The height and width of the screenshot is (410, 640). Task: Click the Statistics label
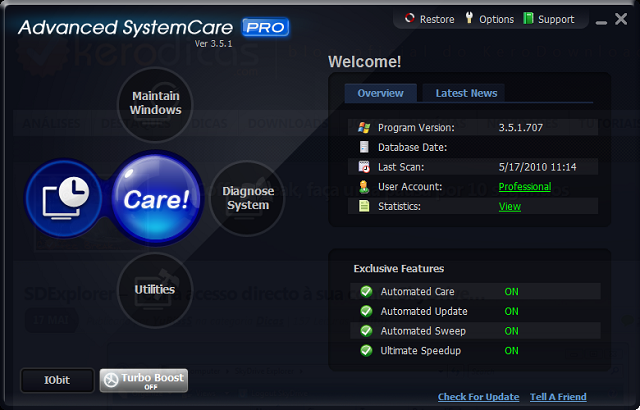399,206
